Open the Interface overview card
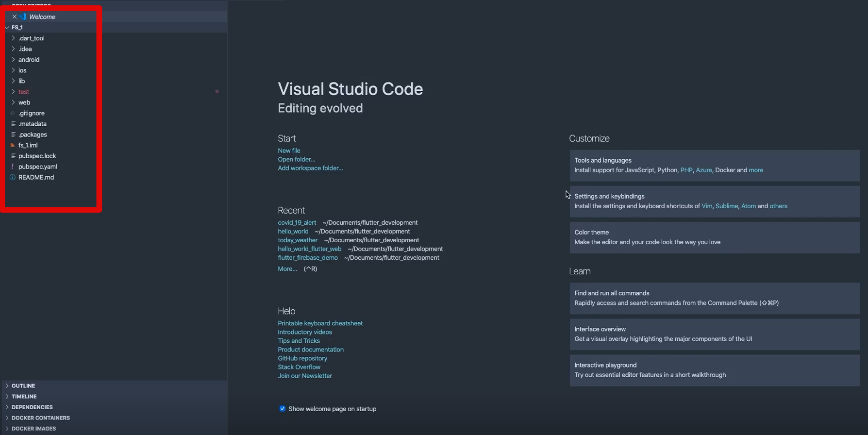The width and height of the screenshot is (868, 435). point(715,334)
